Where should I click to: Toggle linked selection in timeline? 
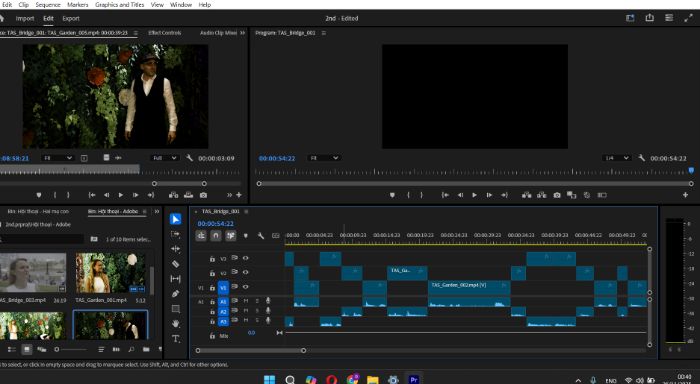(x=231, y=235)
